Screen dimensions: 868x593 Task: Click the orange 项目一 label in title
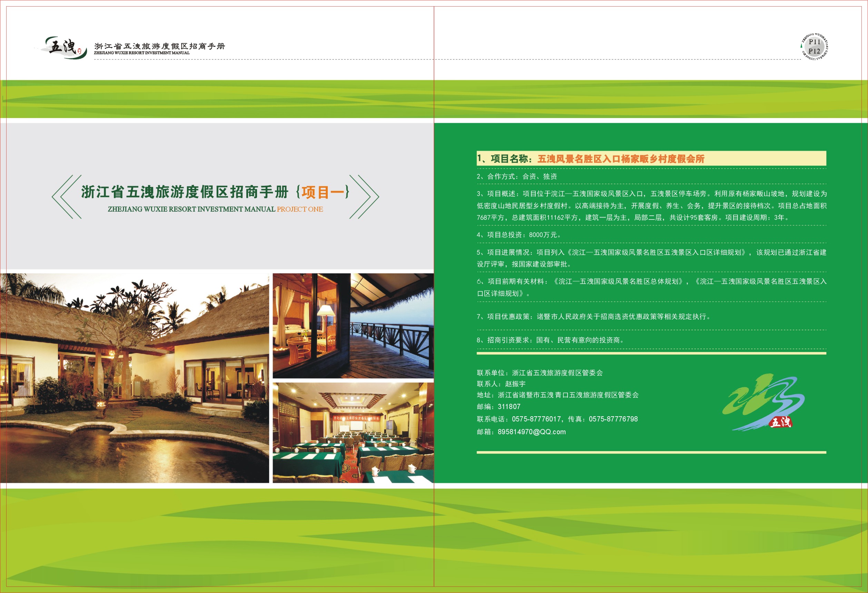tap(323, 192)
